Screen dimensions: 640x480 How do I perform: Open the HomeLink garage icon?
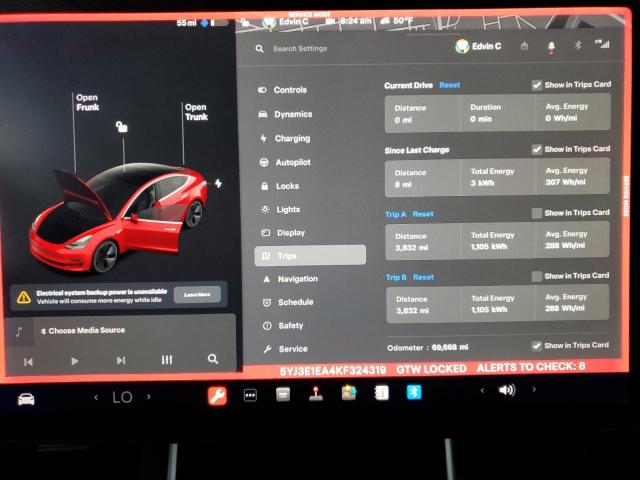tap(524, 46)
